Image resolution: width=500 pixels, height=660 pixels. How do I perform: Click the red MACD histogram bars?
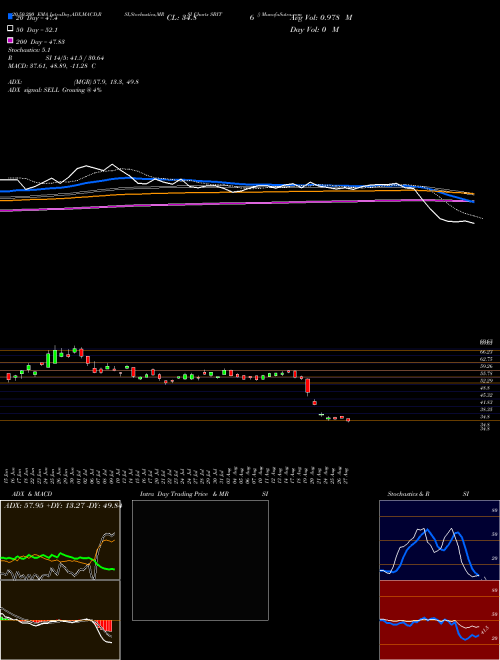(104, 625)
